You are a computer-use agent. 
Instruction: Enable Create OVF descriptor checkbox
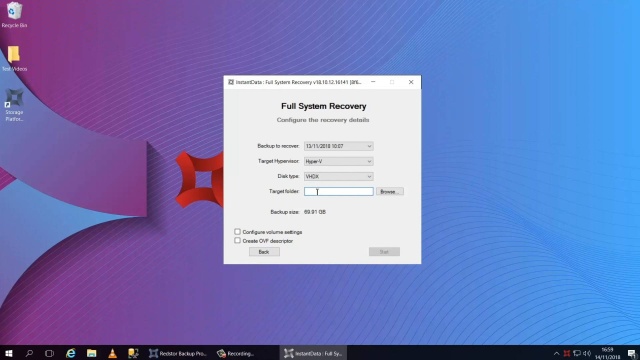237,240
